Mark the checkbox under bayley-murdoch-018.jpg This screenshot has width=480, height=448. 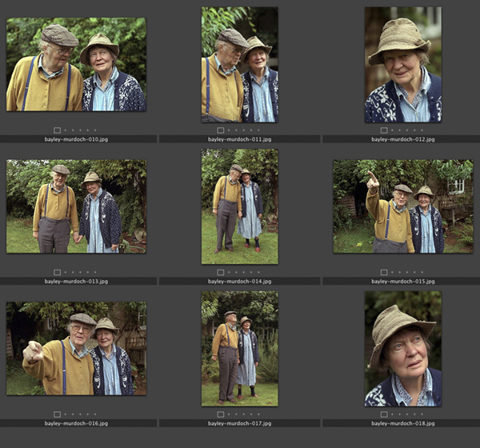pos(384,414)
